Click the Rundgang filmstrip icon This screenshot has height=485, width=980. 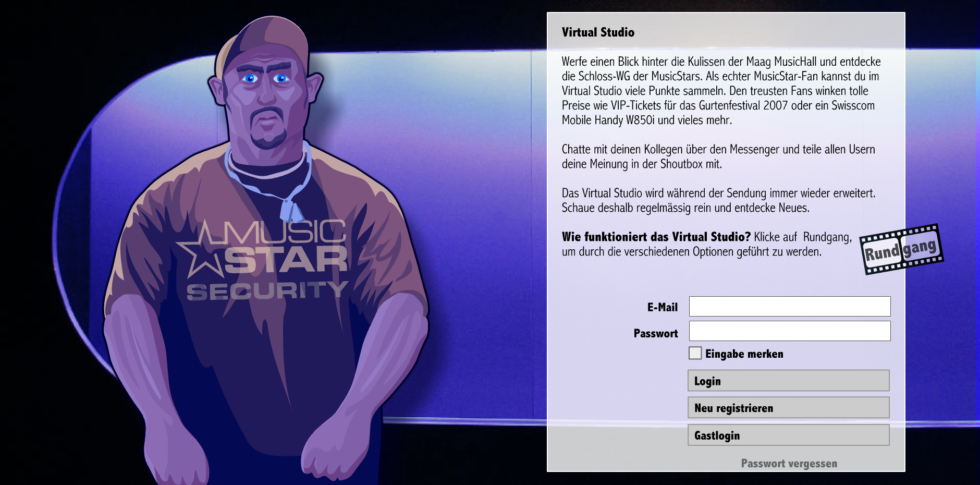tap(901, 249)
